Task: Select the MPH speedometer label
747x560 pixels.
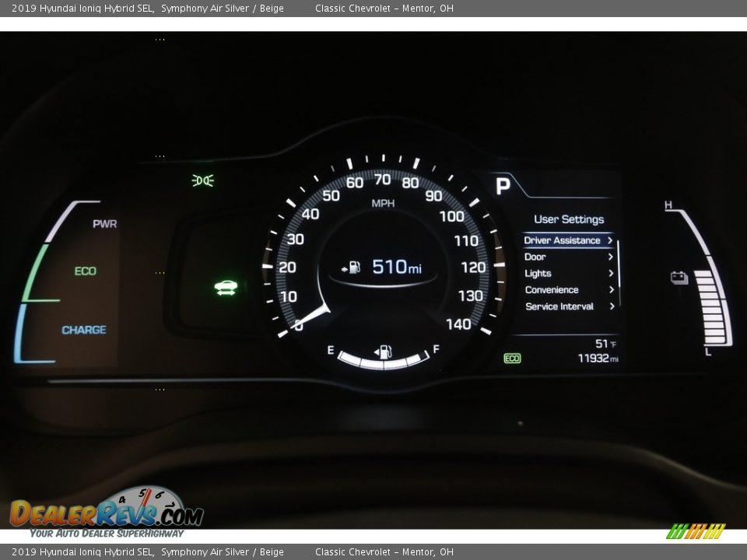Action: pyautogui.click(x=383, y=204)
